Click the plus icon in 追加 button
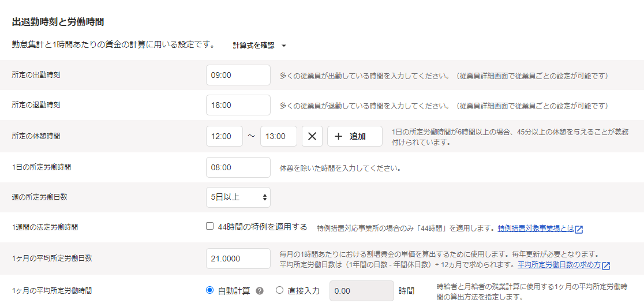 (339, 136)
